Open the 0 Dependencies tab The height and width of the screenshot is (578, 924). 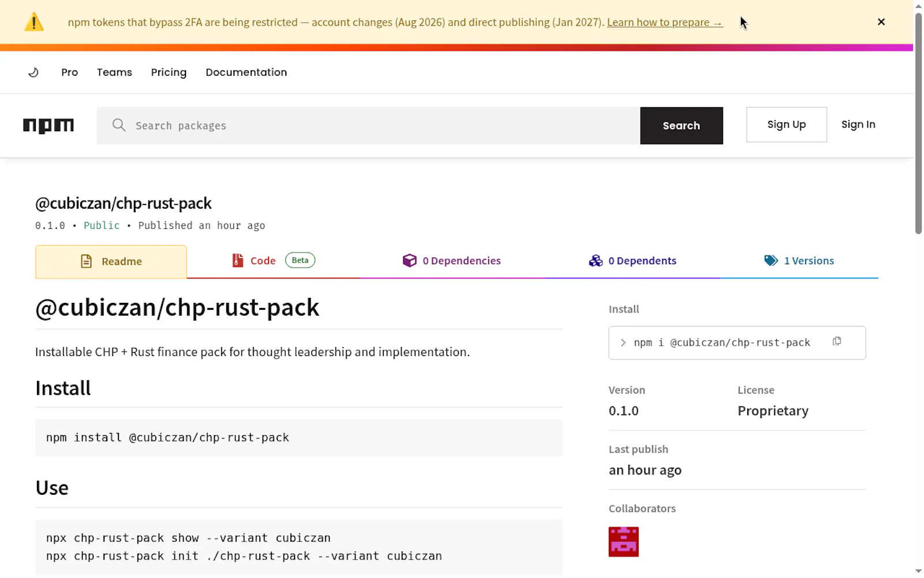tap(452, 261)
